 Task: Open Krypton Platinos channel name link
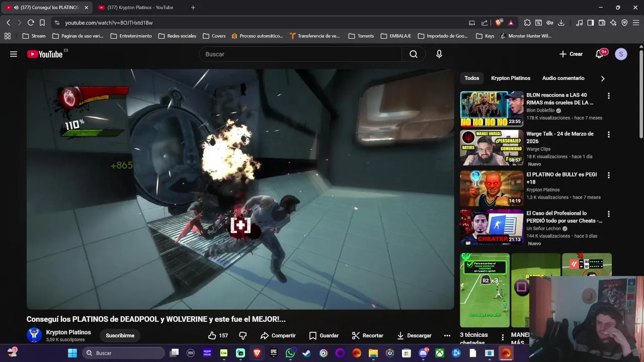[x=68, y=332]
